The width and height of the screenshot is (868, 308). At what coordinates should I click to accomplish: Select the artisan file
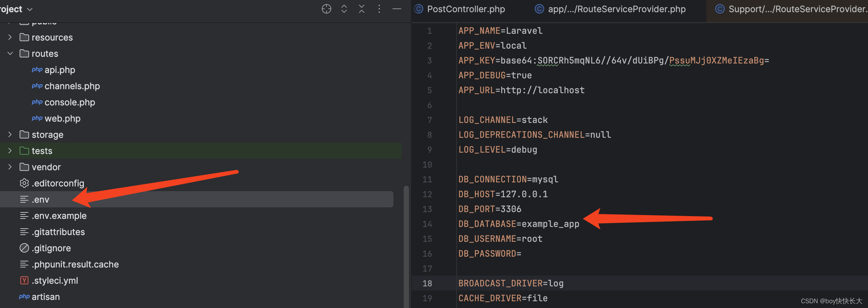46,297
